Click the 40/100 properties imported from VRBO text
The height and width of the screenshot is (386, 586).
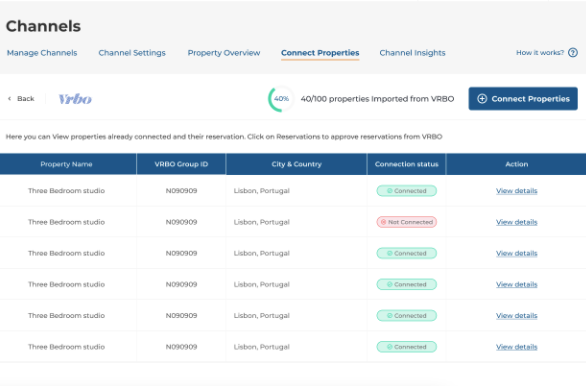377,99
